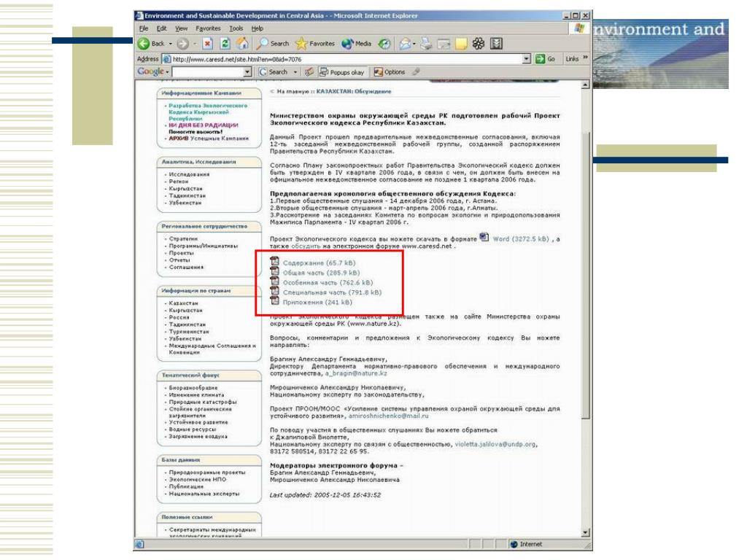Stop loading with the red X button
Image resolution: width=747 pixels, height=560 pixels.
207,44
